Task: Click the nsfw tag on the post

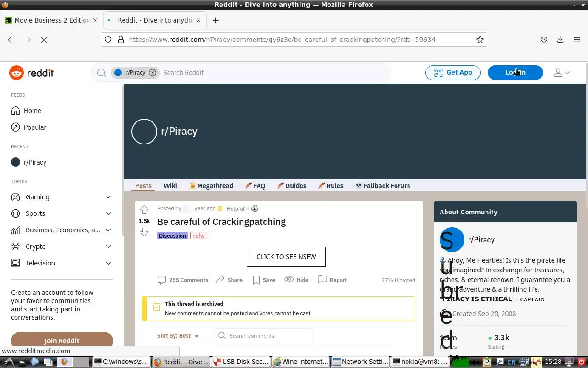Action: click(x=198, y=236)
